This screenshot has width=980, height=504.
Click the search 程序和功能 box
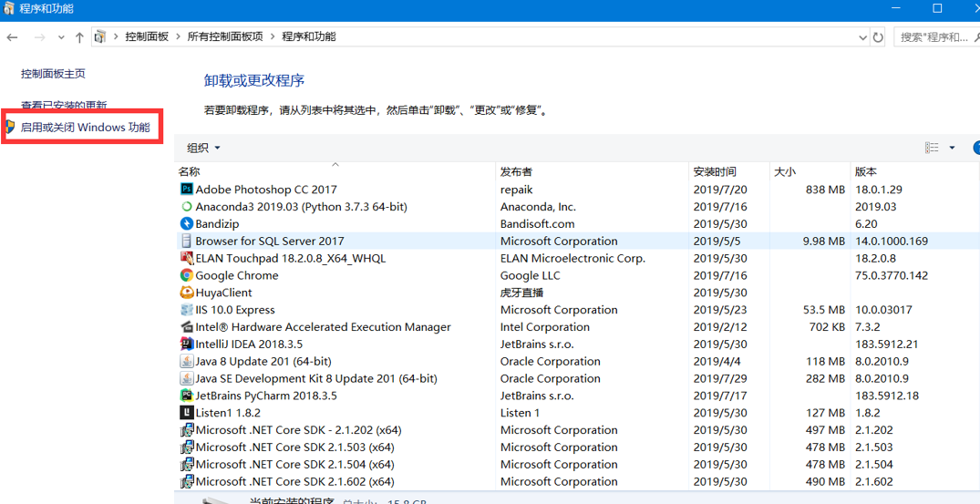coord(937,37)
